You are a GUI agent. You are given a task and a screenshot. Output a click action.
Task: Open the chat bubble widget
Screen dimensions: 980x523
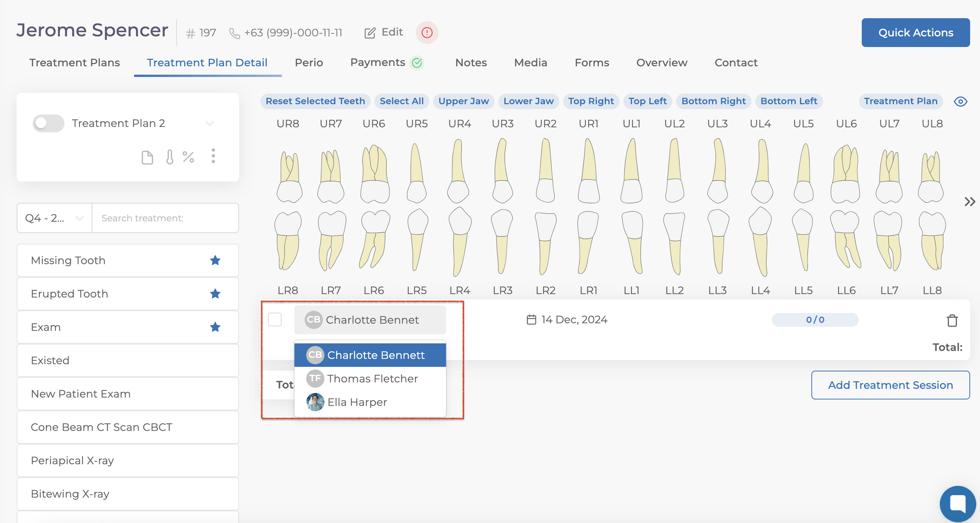(957, 503)
